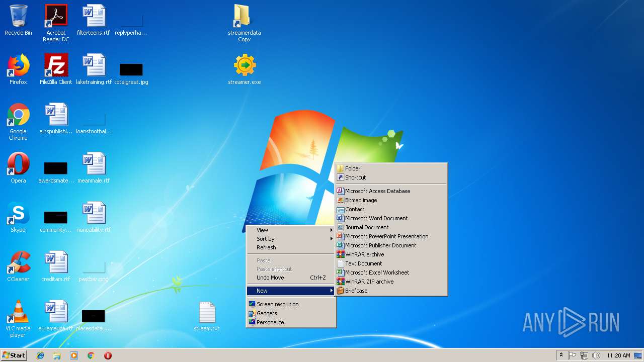
Task: Open the volume speaker tray icon
Action: [x=596, y=355]
